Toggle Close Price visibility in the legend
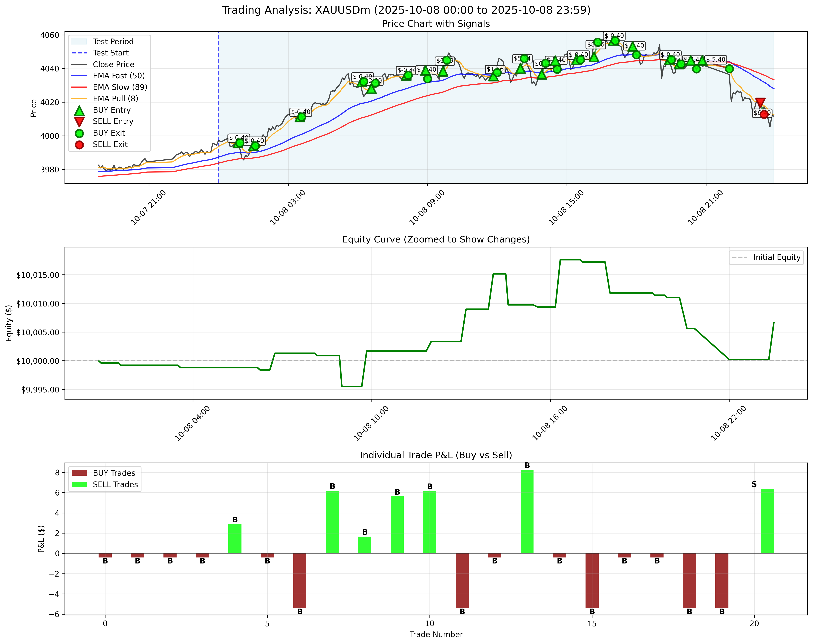 (79, 65)
